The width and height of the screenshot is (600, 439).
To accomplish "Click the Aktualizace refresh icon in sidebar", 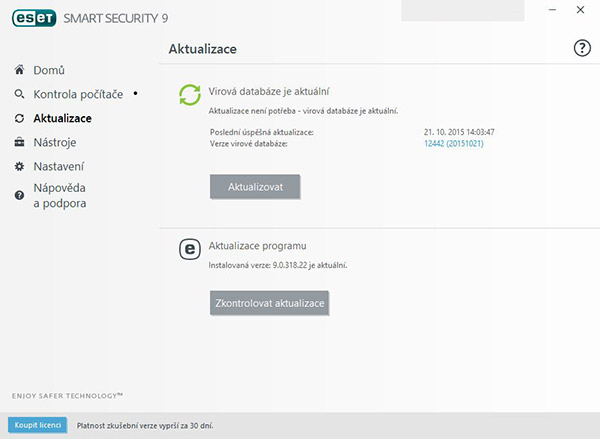I will (19, 118).
